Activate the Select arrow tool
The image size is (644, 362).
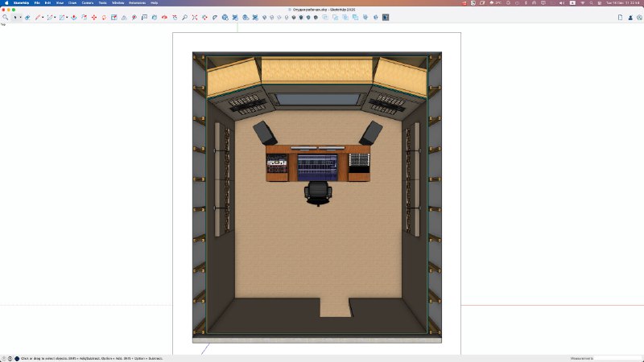pyautogui.click(x=15, y=18)
